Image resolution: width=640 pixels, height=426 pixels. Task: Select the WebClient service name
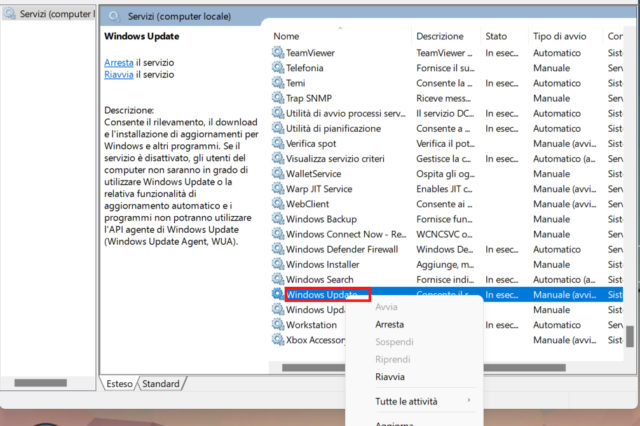[x=307, y=204]
